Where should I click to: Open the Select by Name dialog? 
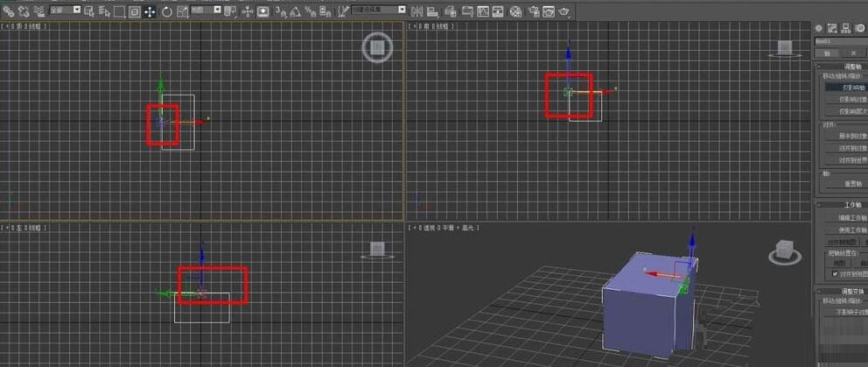(103, 11)
